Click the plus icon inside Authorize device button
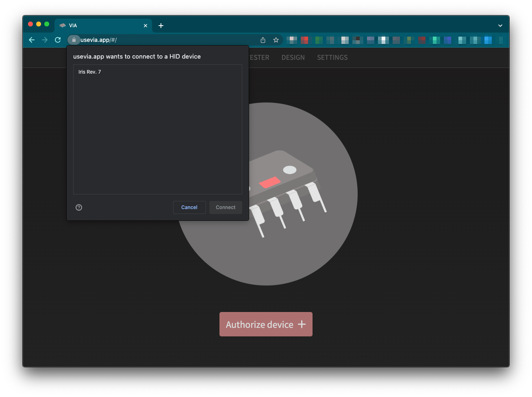This screenshot has width=532, height=397. tap(302, 324)
